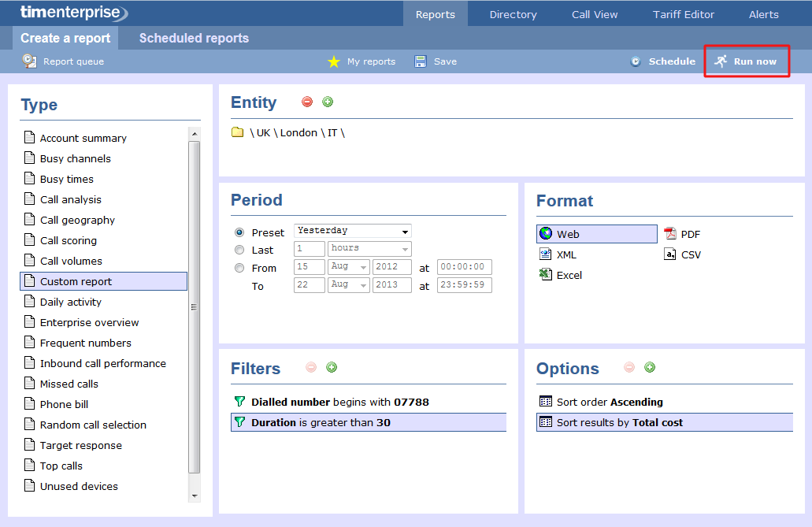Click the My reports star icon
This screenshot has width=812, height=527.
point(334,61)
